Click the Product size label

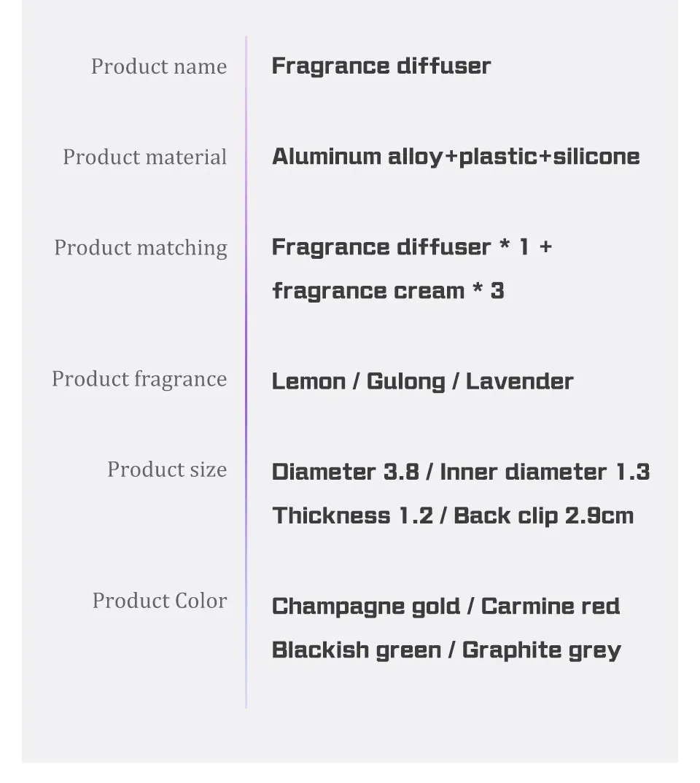pyautogui.click(x=167, y=470)
